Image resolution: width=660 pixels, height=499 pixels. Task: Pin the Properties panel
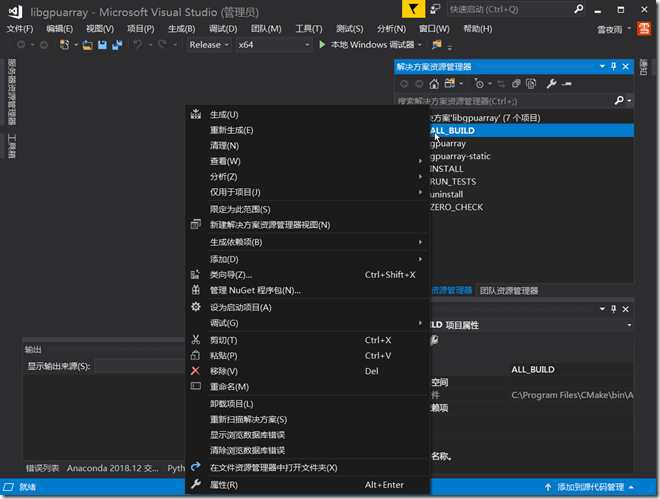pos(614,309)
